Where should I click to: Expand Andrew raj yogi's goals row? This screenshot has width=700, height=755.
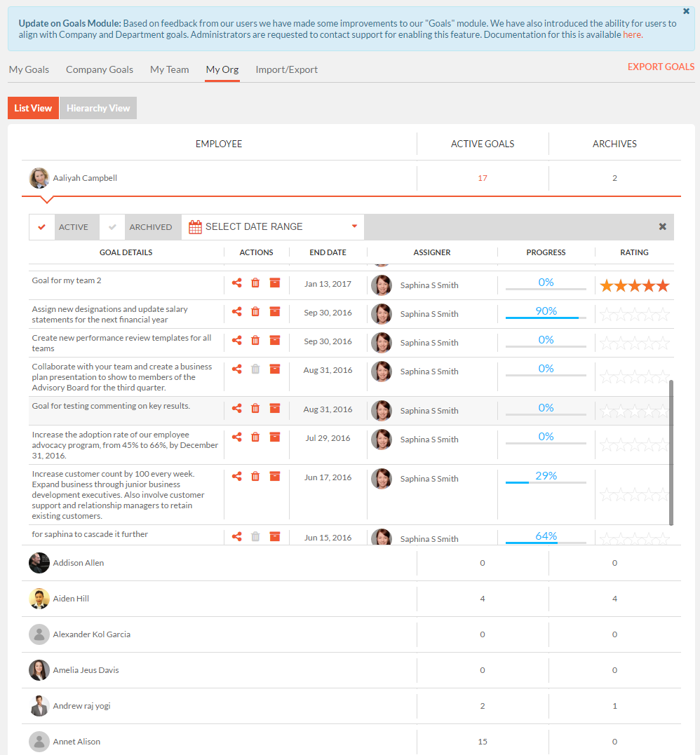[x=351, y=706]
